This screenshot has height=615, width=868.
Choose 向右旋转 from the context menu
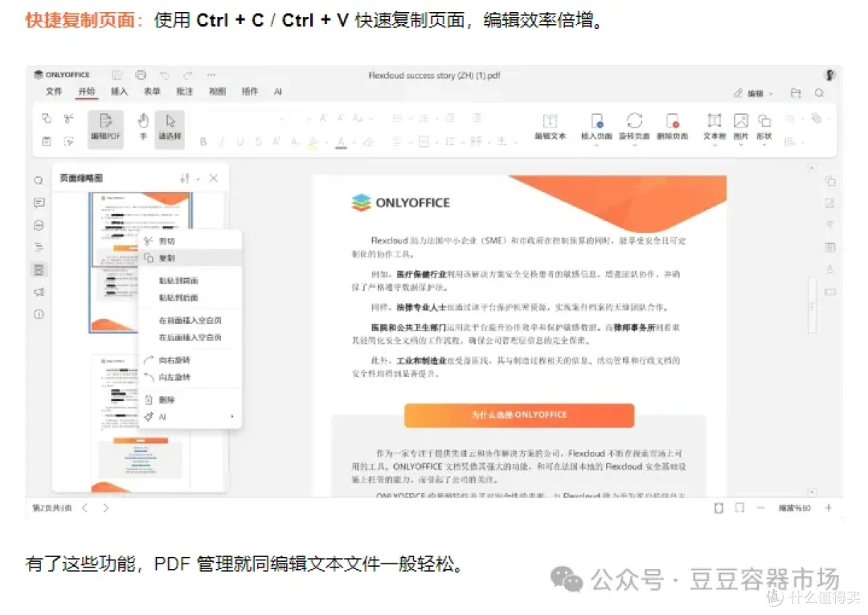pyautogui.click(x=190, y=360)
